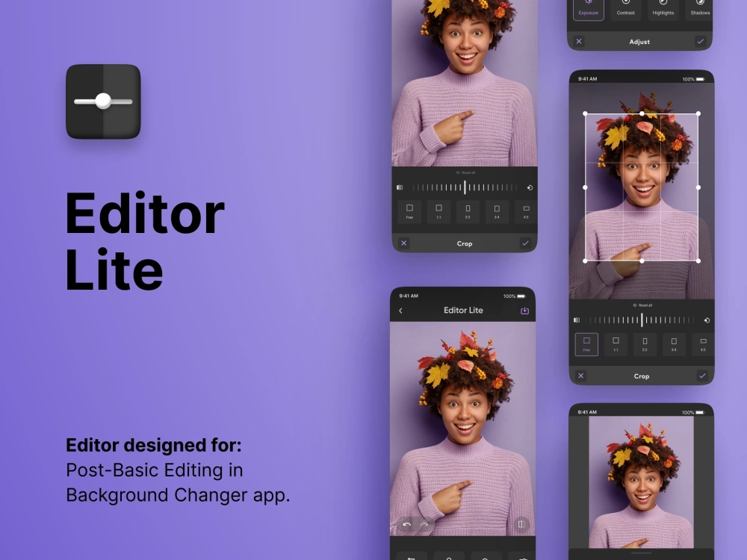The image size is (747, 560).
Task: Click 'Background Changer app.' text line
Action: pos(178,495)
